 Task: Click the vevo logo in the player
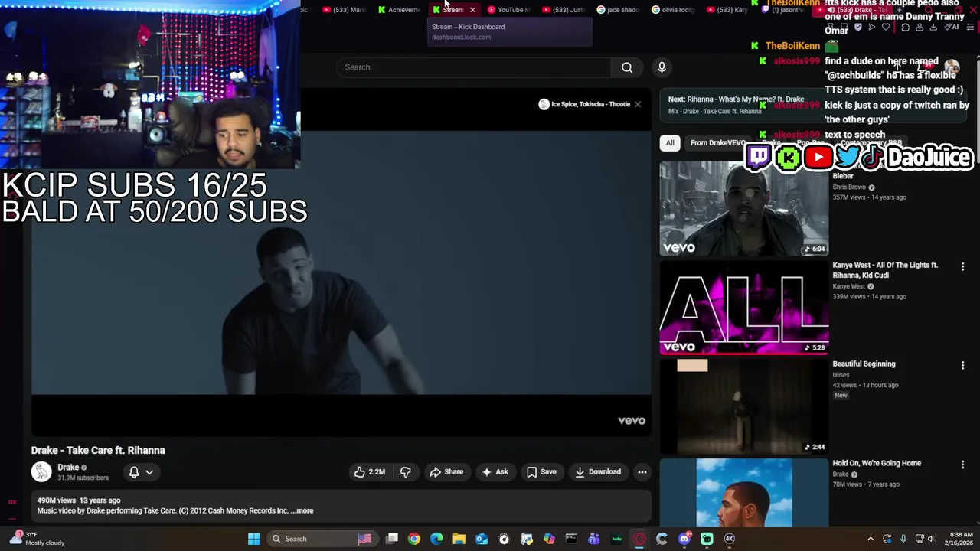click(632, 421)
